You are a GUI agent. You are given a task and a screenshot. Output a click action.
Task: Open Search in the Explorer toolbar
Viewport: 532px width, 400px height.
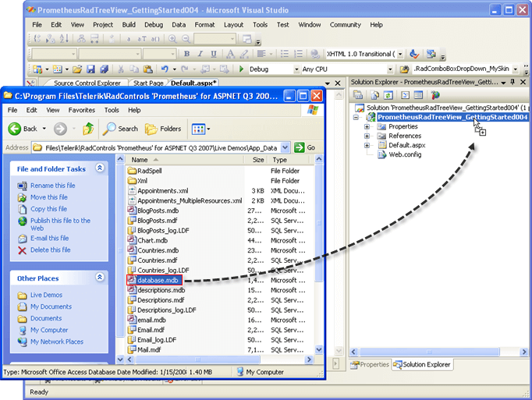click(120, 129)
